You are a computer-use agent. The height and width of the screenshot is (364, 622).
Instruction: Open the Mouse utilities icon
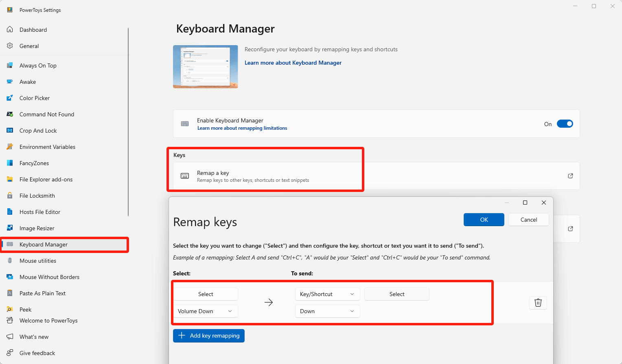10,261
